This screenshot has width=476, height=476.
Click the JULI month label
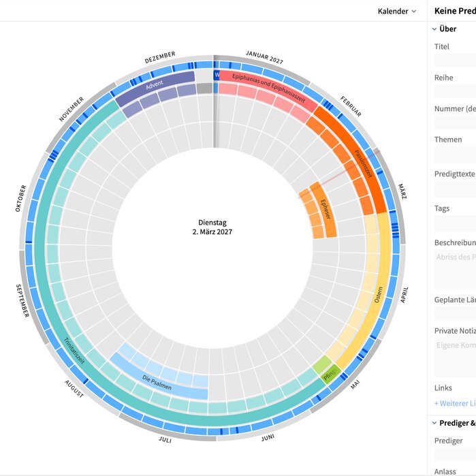tap(165, 440)
